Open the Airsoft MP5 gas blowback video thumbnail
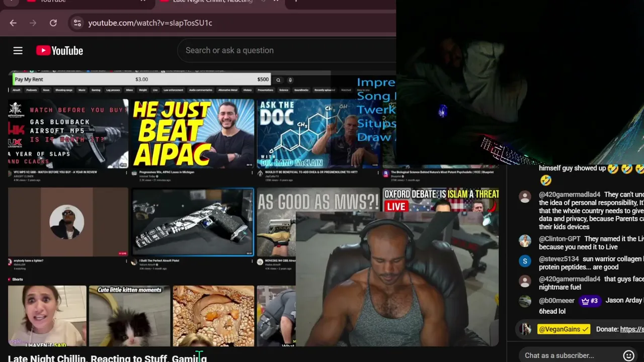Screen dimensions: 644x362 coord(68,134)
